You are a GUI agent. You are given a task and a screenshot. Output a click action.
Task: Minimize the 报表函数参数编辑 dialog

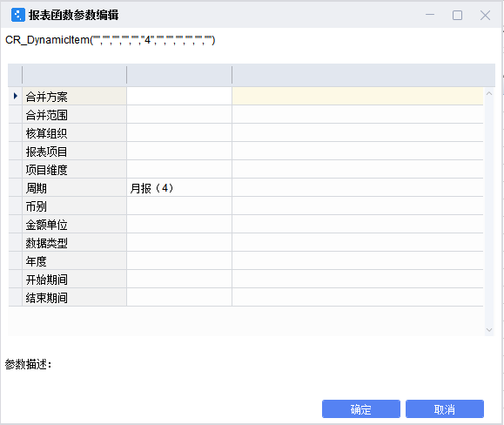[x=430, y=15]
